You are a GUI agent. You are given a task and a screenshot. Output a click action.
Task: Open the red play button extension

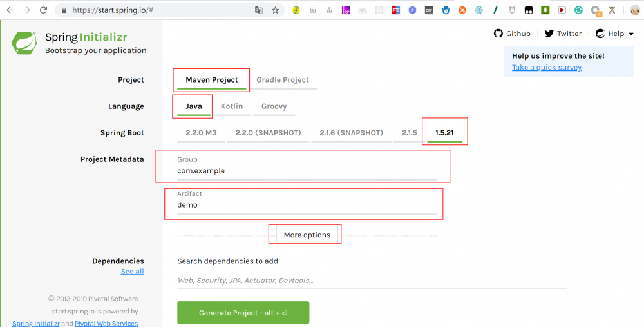pos(562,10)
